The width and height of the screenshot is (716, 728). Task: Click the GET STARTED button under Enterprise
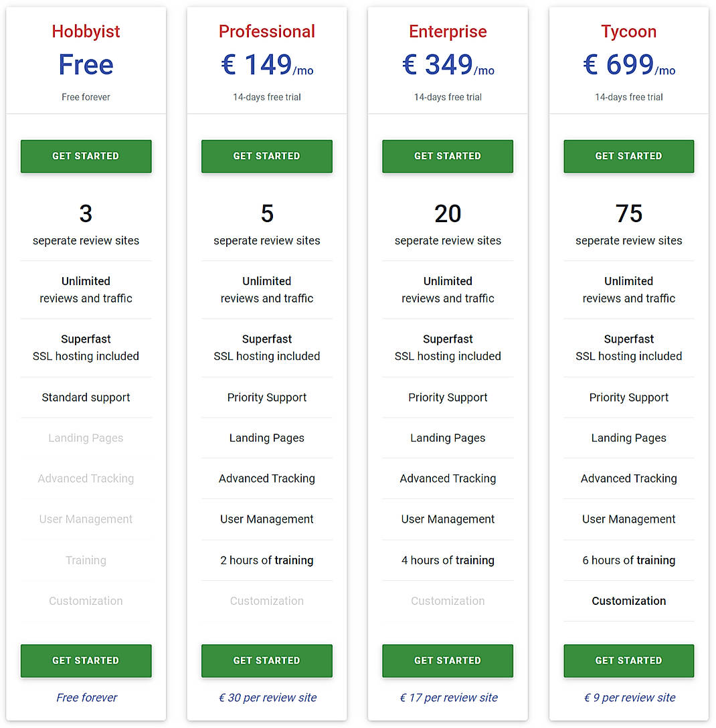click(447, 156)
